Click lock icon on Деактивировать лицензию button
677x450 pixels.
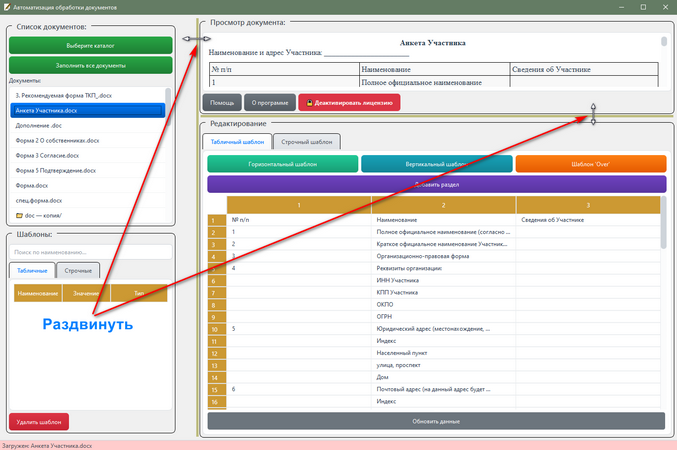click(x=310, y=103)
